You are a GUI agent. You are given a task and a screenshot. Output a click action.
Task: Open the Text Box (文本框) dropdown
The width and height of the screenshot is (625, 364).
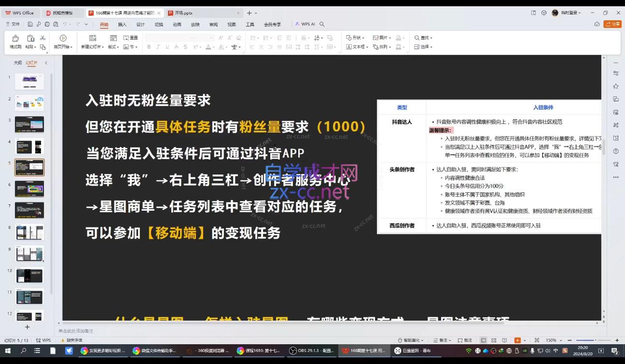(357, 47)
